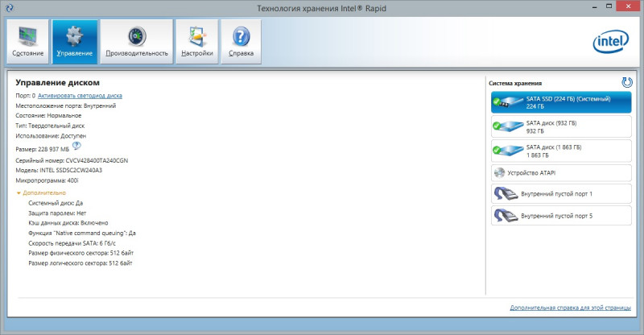Select Внутренний пустой порт 5
The width and height of the screenshot is (644, 335).
pos(561,215)
